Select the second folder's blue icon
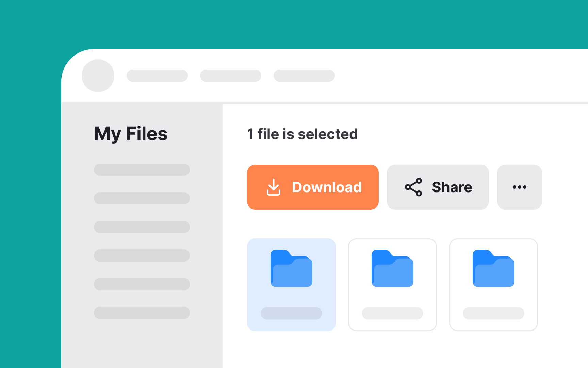Viewport: 588px width, 368px height. point(392,269)
